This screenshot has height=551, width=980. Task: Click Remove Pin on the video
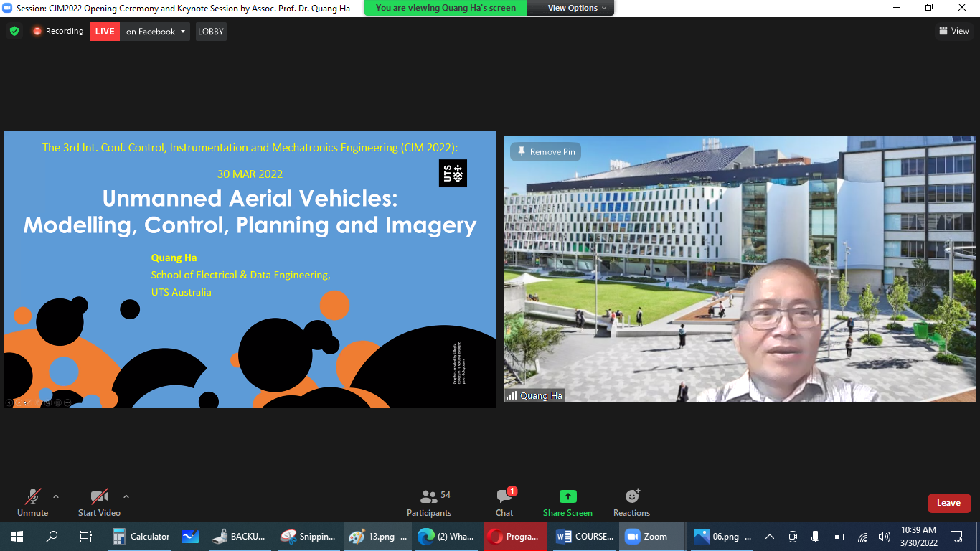click(545, 152)
